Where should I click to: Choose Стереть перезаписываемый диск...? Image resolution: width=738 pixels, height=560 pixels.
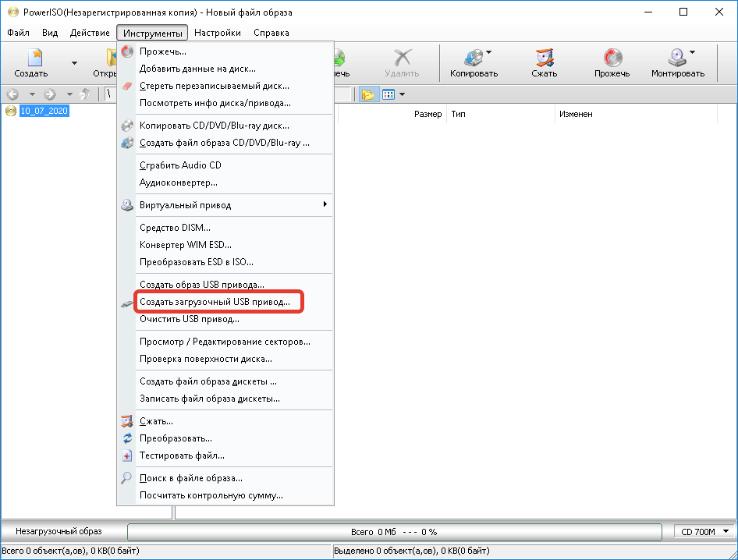tap(225, 86)
